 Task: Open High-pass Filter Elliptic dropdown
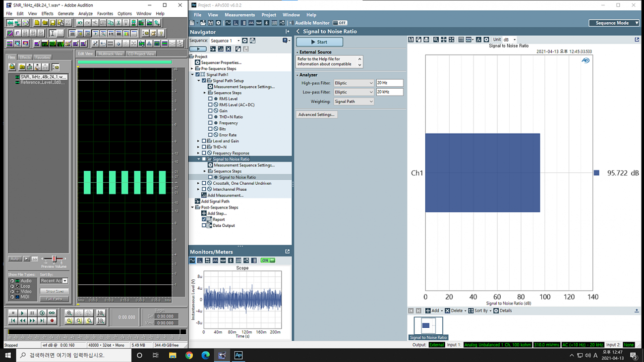[x=353, y=83]
